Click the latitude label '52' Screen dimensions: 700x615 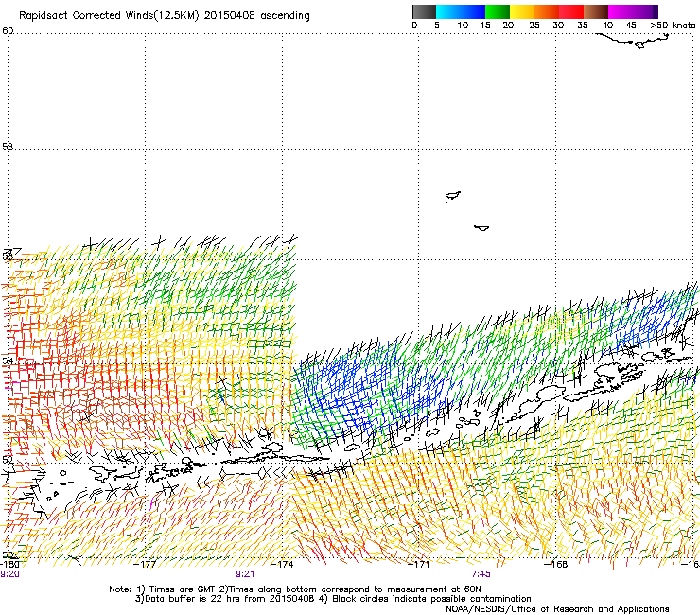(8, 460)
